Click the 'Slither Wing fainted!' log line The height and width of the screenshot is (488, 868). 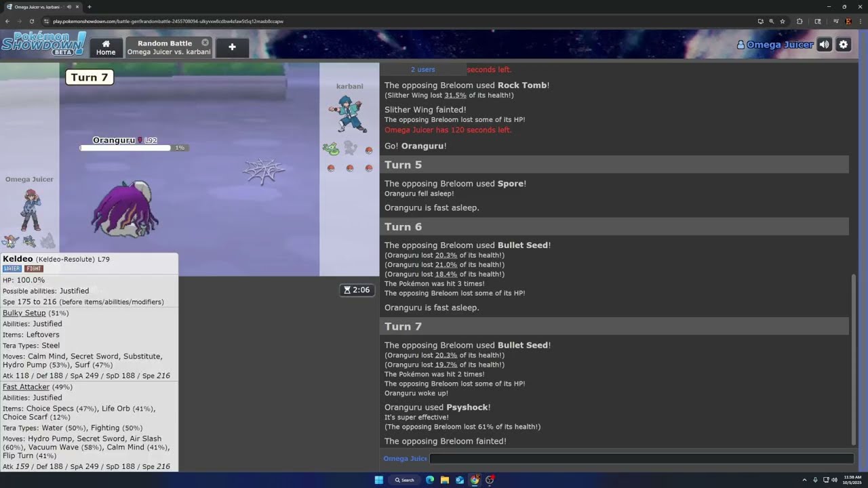pos(425,110)
